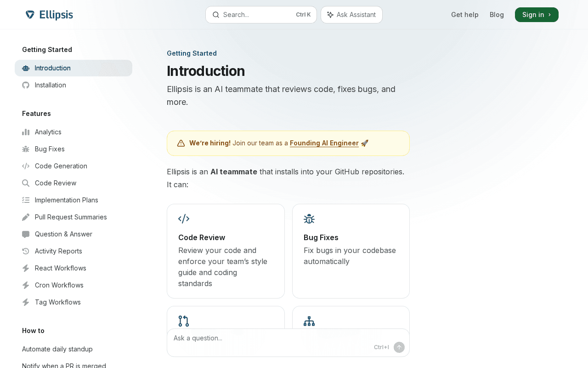Open Code Review in the sidebar
The height and width of the screenshot is (368, 588).
pos(73,183)
